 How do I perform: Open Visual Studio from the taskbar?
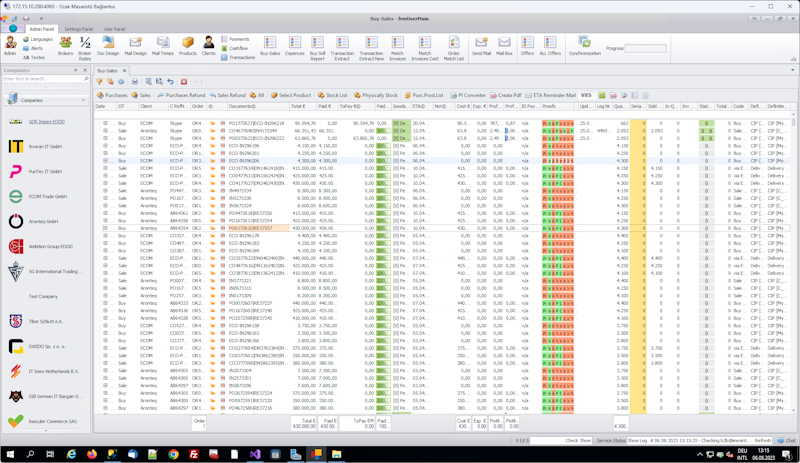point(255,454)
